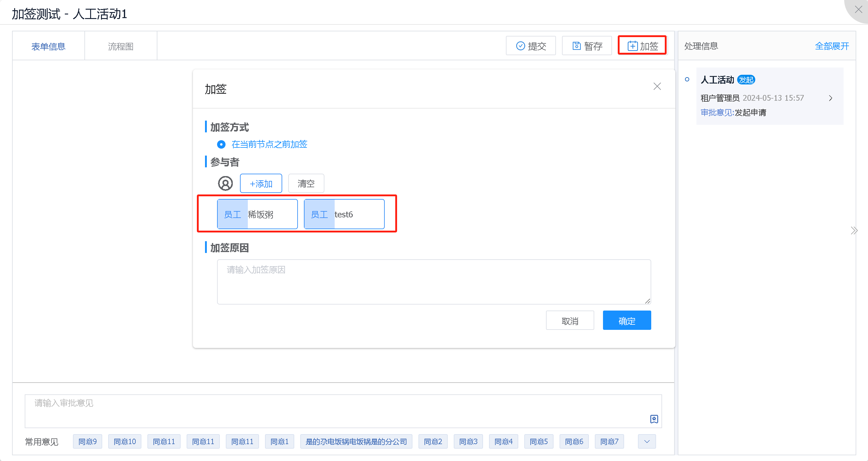Viewport: 868px width, 461px height.
Task: Select 在当前节点之前加签 radio option
Action: pos(221,144)
